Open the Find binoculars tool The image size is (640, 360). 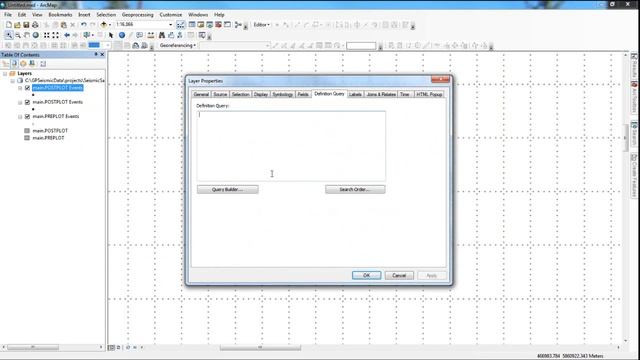[x=162, y=36]
